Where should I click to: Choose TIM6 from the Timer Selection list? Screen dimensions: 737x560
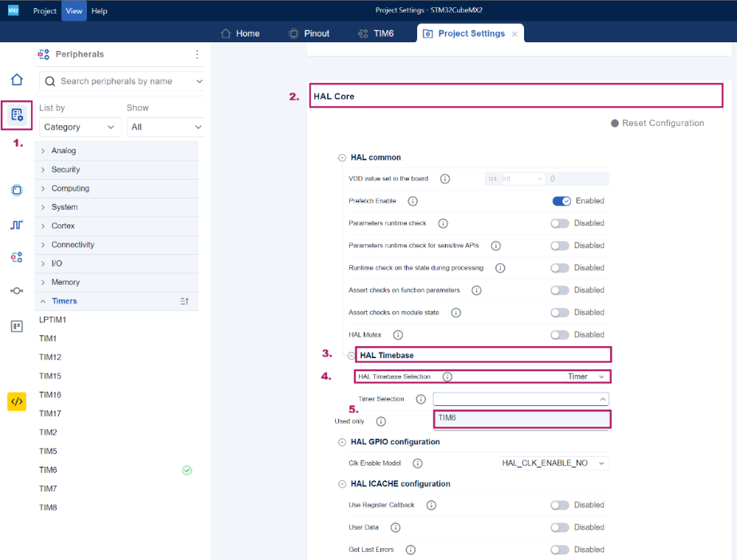coord(522,418)
